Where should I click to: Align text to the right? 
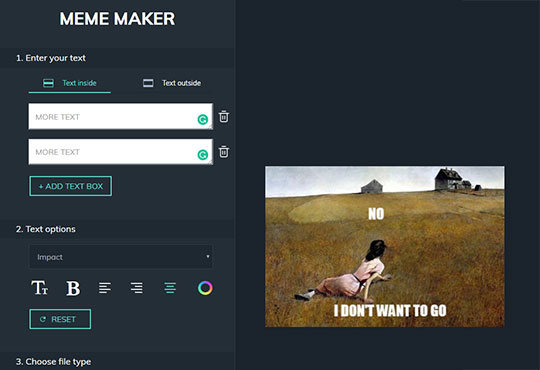click(137, 288)
